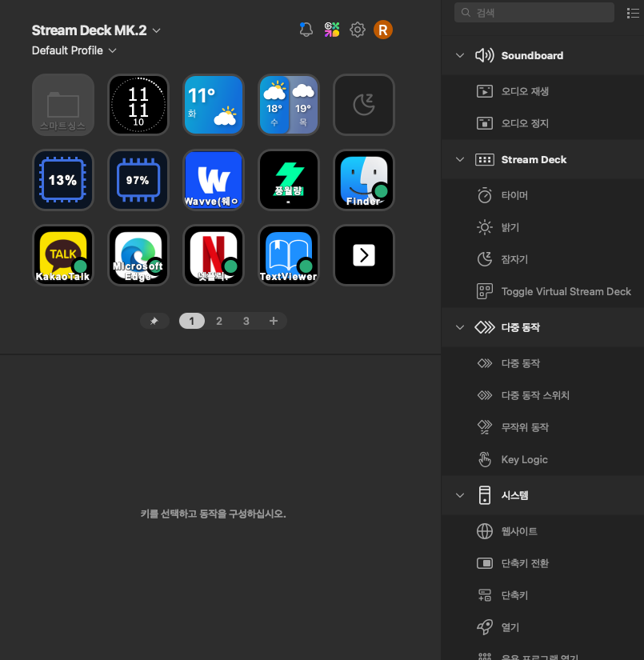The width and height of the screenshot is (644, 660).
Task: Select the Toggle Virtual Stream Deck action
Action: pos(566,292)
